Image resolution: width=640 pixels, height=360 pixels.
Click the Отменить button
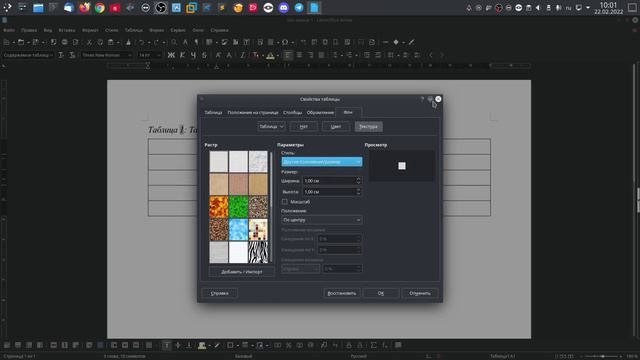(420, 293)
